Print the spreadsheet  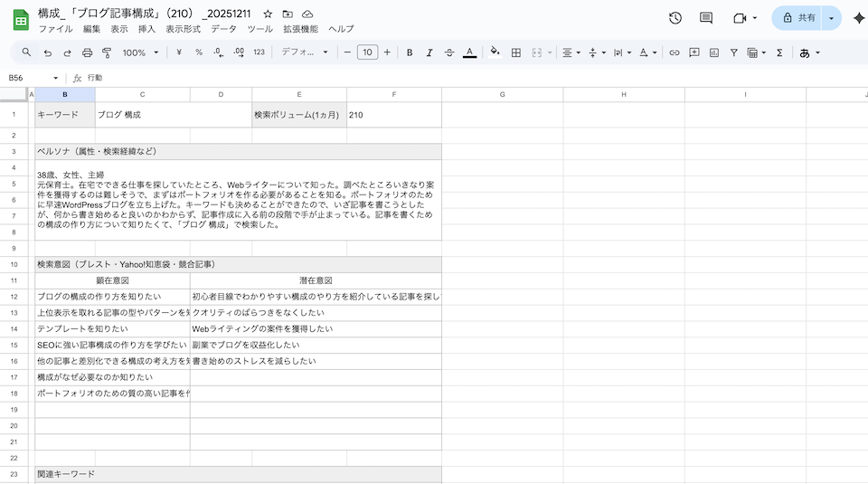87,52
